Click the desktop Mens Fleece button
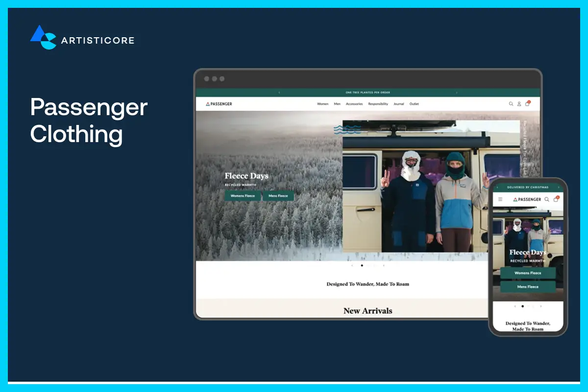Image resolution: width=588 pixels, height=392 pixels. click(x=278, y=196)
